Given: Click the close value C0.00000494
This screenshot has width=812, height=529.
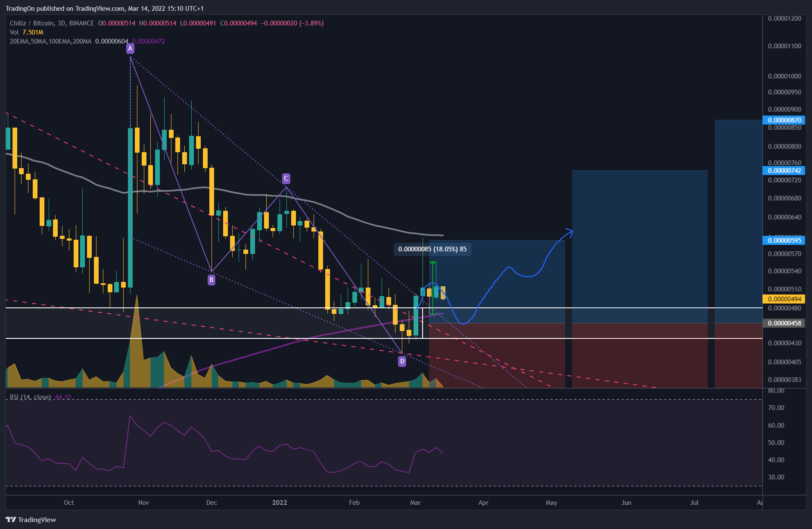Looking at the screenshot, I should [x=239, y=23].
